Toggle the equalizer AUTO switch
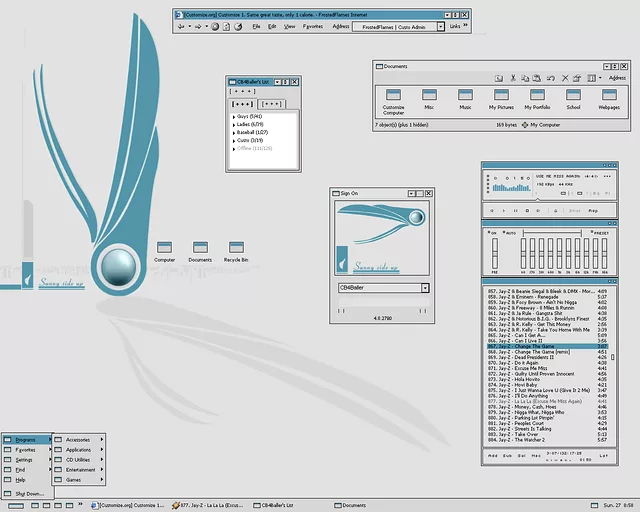The image size is (640, 512). click(510, 233)
